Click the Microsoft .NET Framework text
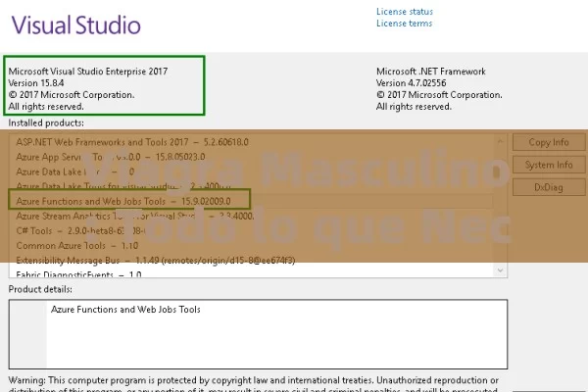 pyautogui.click(x=431, y=72)
